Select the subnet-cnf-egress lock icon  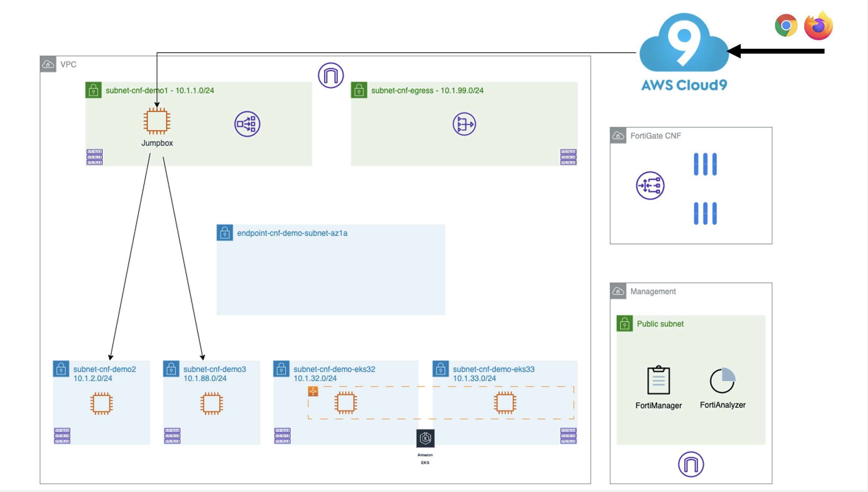(359, 90)
